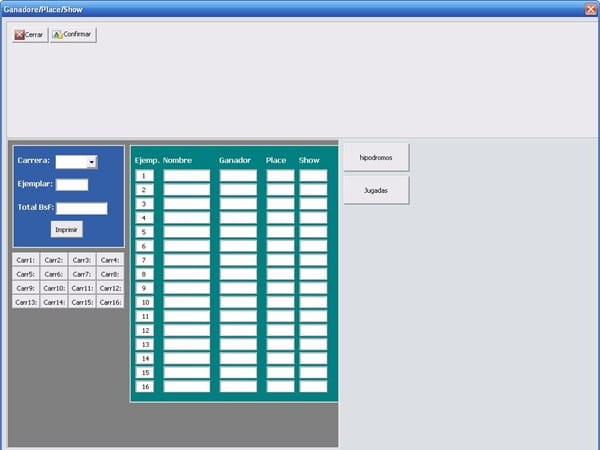Select the Carr5: cell
The height and width of the screenshot is (450, 600).
click(26, 274)
